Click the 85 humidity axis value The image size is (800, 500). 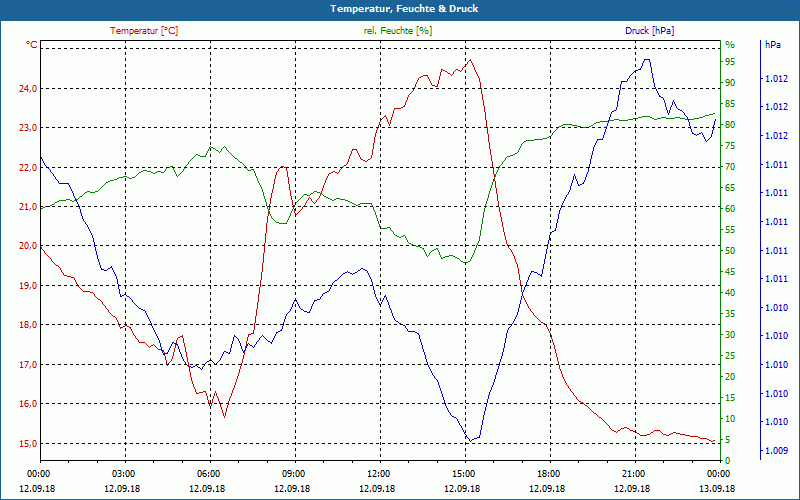click(x=730, y=104)
